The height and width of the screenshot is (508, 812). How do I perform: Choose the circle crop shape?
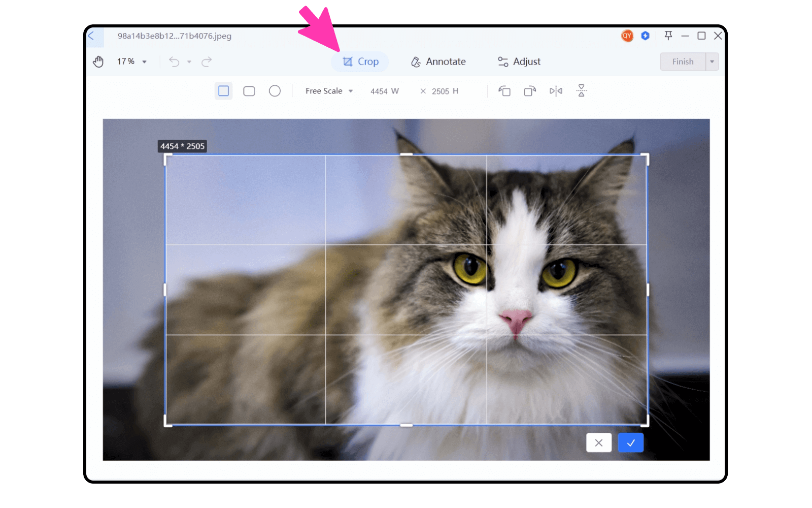tap(275, 91)
